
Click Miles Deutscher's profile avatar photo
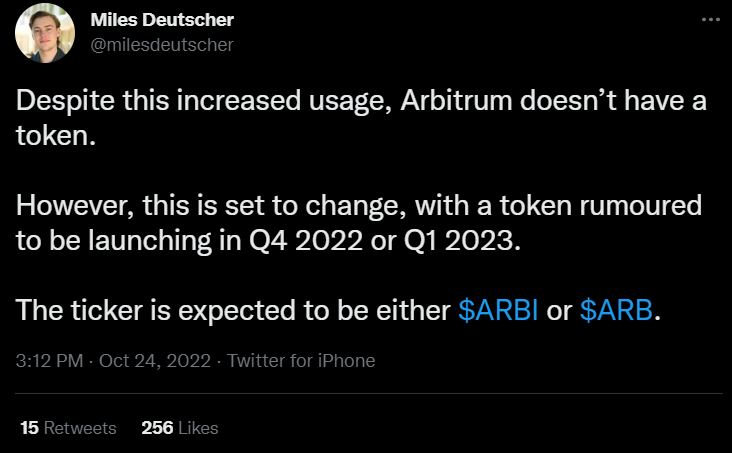42,31
